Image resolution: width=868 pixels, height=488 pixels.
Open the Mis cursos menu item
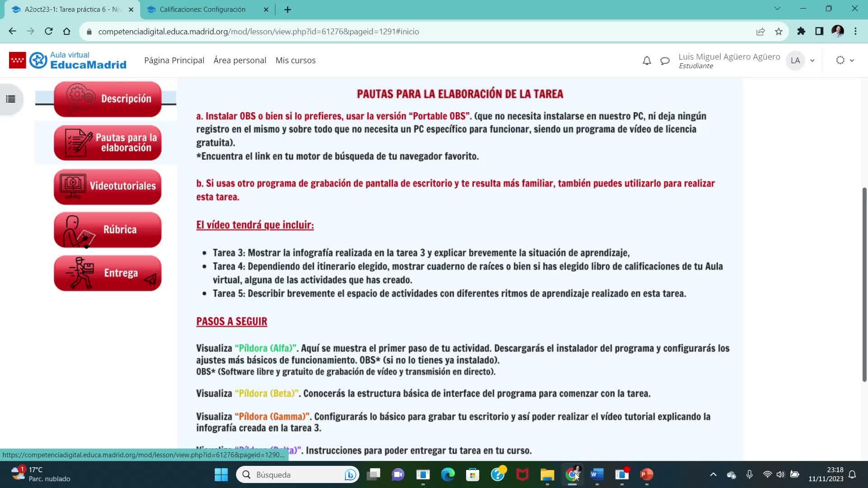tap(295, 61)
